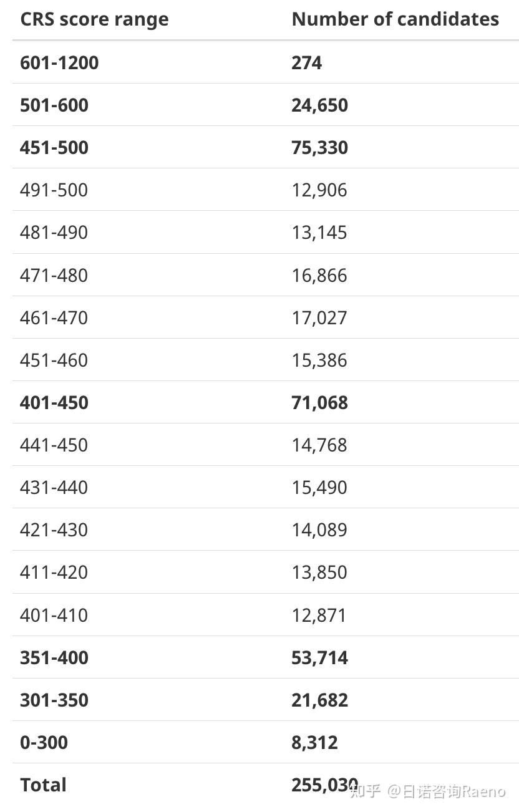The image size is (519, 812).
Task: Select the 14,089 candidates value
Action: (x=319, y=529)
